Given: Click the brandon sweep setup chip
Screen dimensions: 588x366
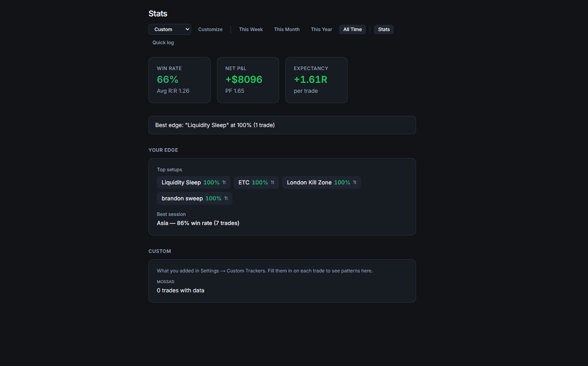Looking at the screenshot, I should click(194, 198).
